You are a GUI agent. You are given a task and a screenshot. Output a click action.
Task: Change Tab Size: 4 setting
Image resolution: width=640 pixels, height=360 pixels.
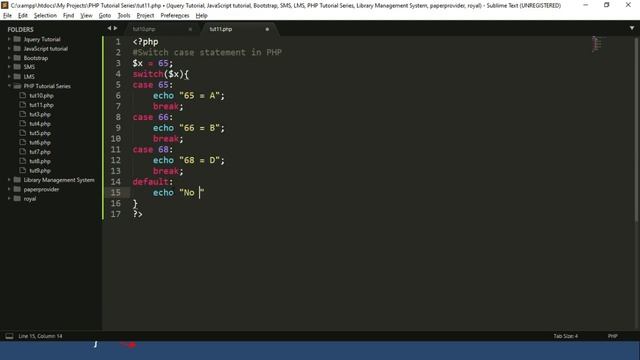point(566,336)
